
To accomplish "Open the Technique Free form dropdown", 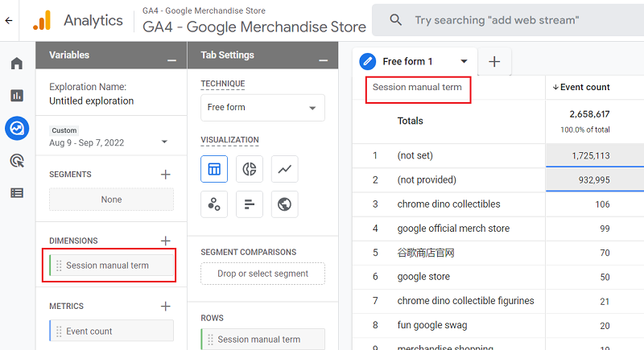I will [262, 108].
